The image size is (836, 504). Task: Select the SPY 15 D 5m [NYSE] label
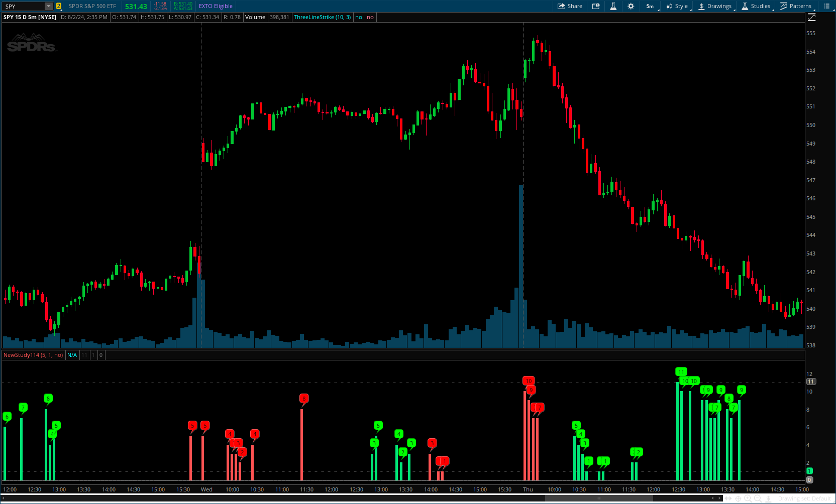pos(30,17)
